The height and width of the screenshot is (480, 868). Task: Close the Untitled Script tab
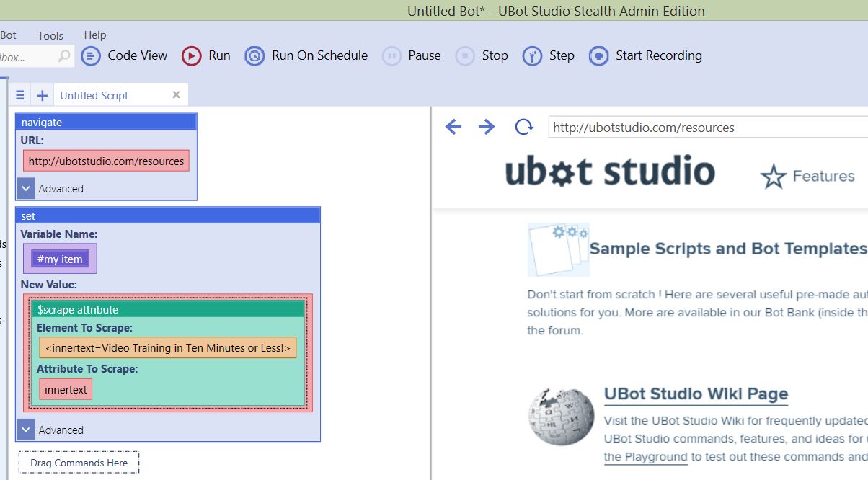coord(177,95)
